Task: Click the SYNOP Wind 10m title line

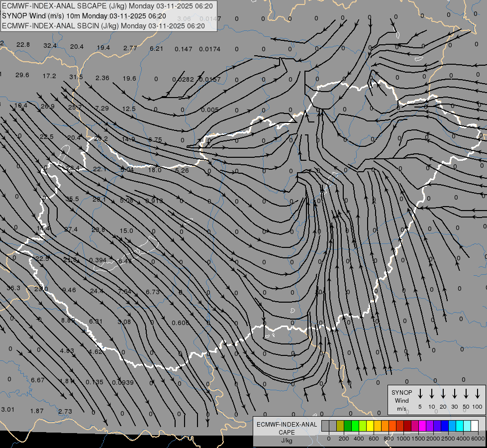Action: 84,16
